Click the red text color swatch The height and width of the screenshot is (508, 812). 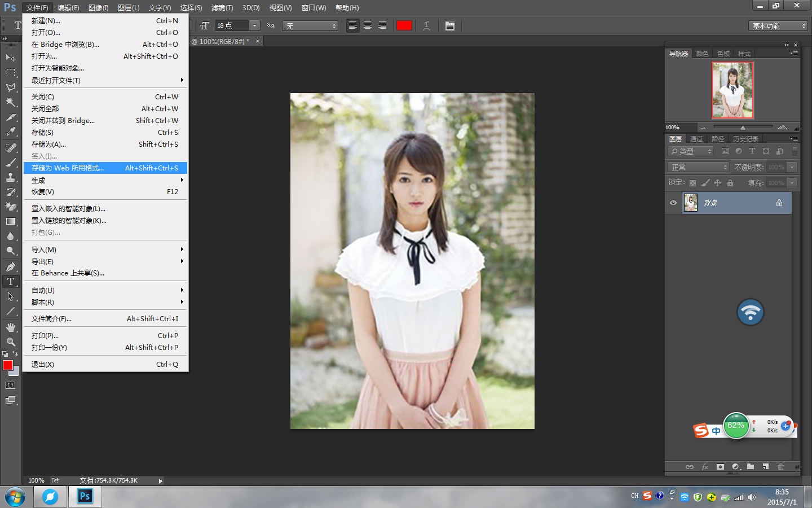[x=404, y=26]
